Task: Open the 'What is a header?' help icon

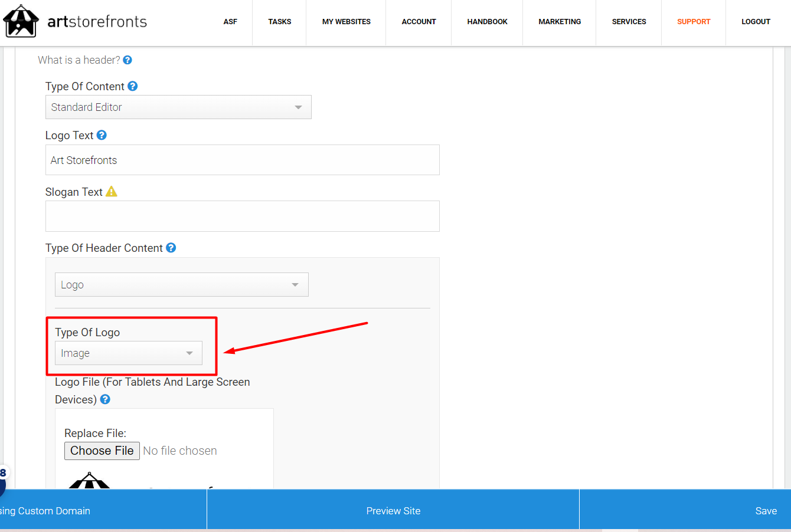Action: pos(128,60)
